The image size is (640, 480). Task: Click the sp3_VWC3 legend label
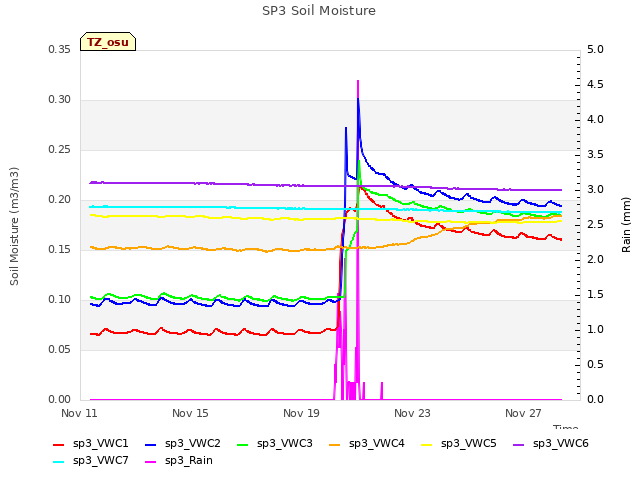click(x=284, y=443)
